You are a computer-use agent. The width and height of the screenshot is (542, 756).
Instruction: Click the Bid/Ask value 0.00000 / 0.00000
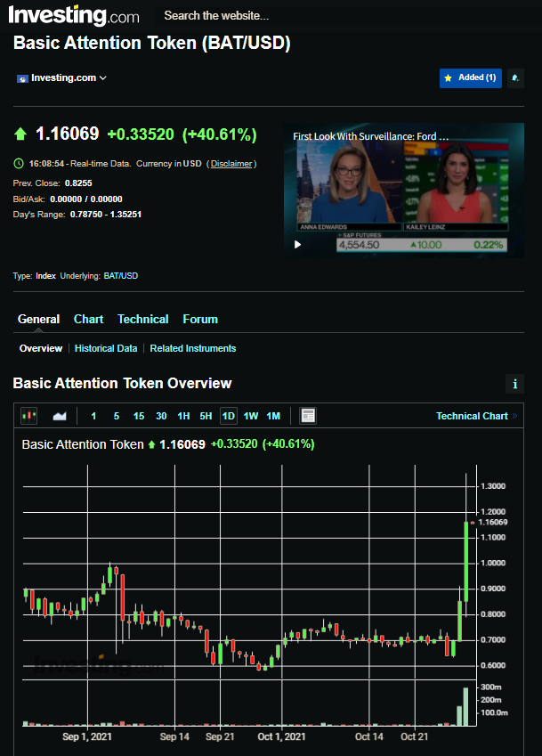coord(86,199)
